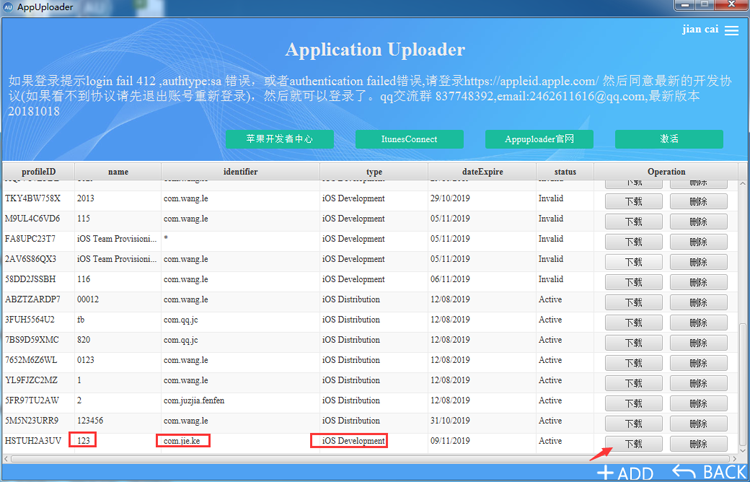Select the ABZTZARDP7 profile row
750x482 pixels.
(x=371, y=300)
